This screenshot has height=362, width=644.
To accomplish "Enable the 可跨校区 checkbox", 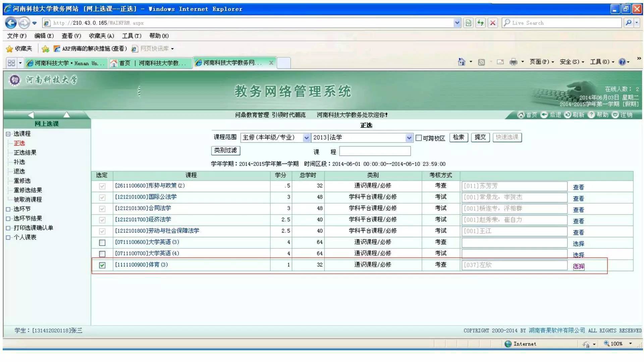I will (419, 138).
